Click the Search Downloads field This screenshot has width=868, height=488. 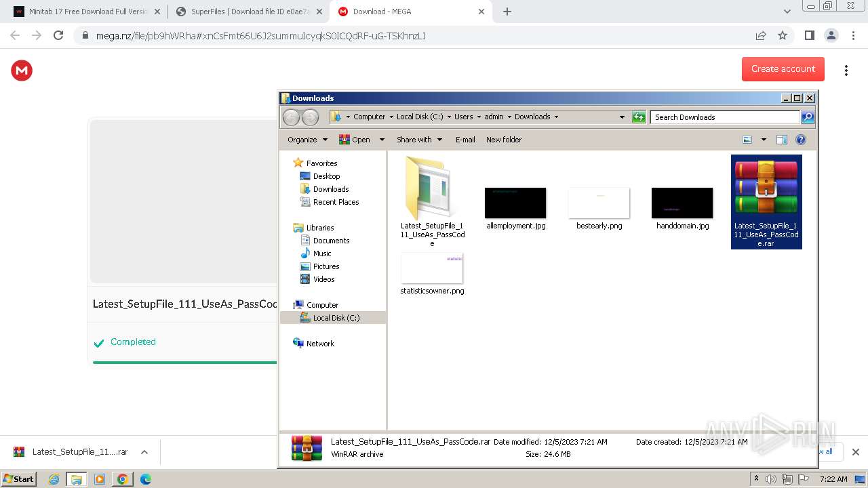(x=725, y=117)
